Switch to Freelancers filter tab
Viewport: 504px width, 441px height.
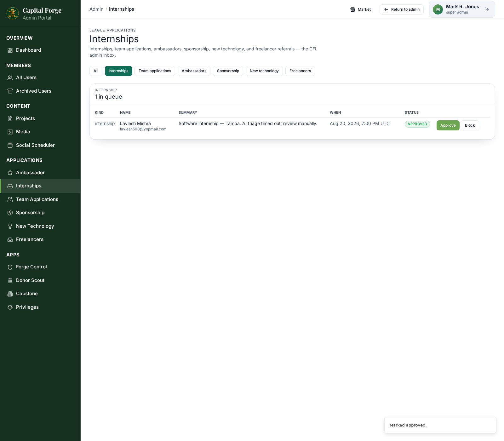(x=300, y=71)
